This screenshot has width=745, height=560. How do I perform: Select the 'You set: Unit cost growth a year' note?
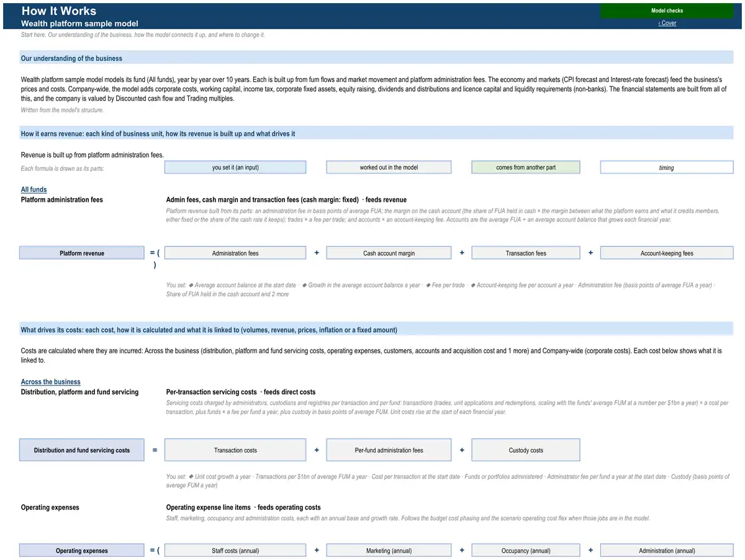(448, 481)
